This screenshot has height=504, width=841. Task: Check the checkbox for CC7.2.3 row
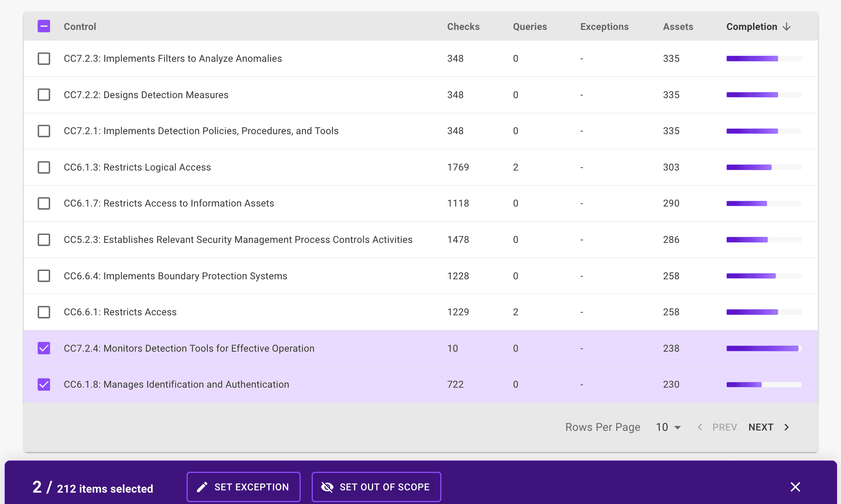[44, 59]
